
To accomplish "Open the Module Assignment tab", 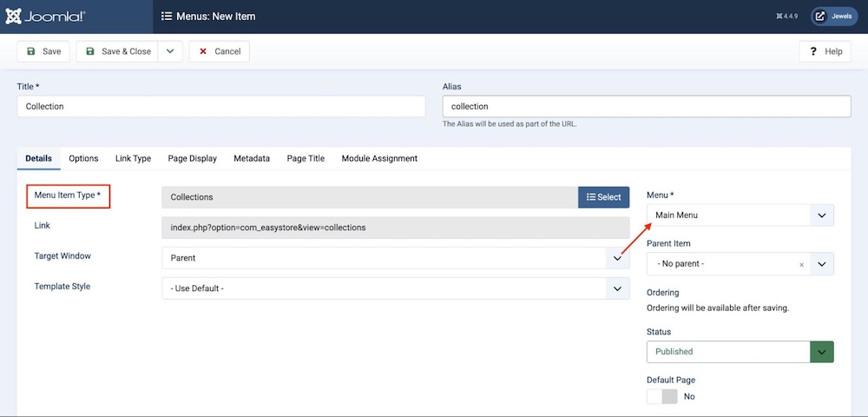I will (379, 158).
